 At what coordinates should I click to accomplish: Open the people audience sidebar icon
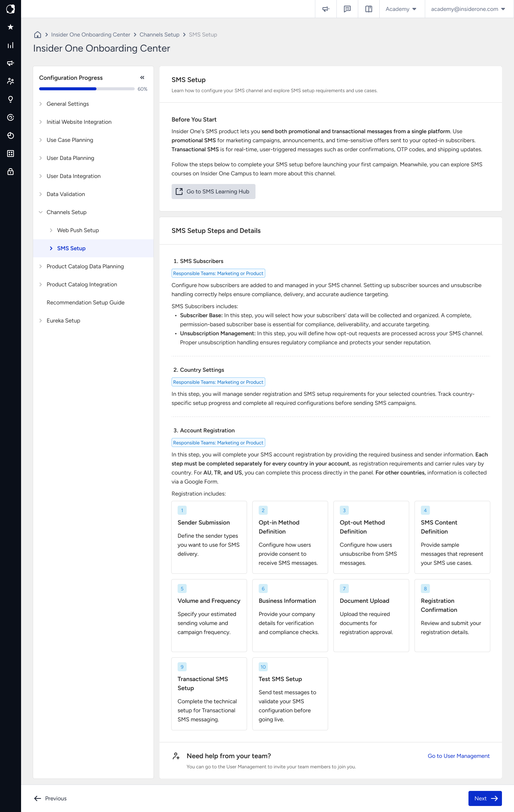click(x=11, y=81)
